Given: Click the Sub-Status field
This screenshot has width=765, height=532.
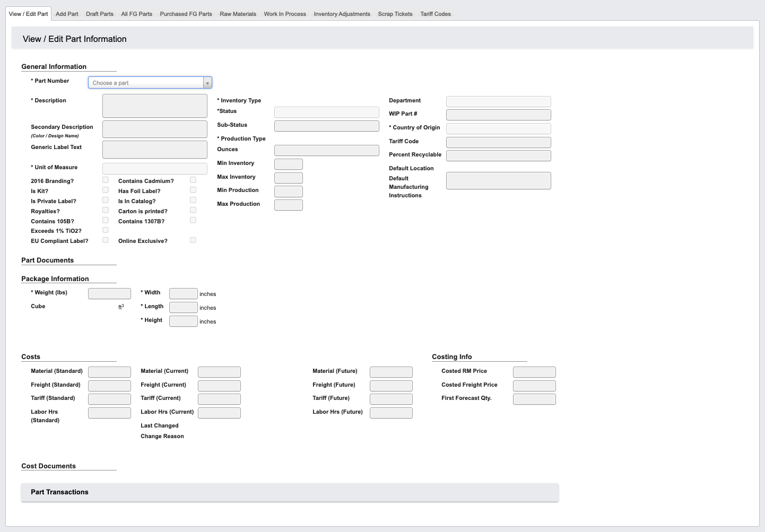Looking at the screenshot, I should tap(327, 126).
